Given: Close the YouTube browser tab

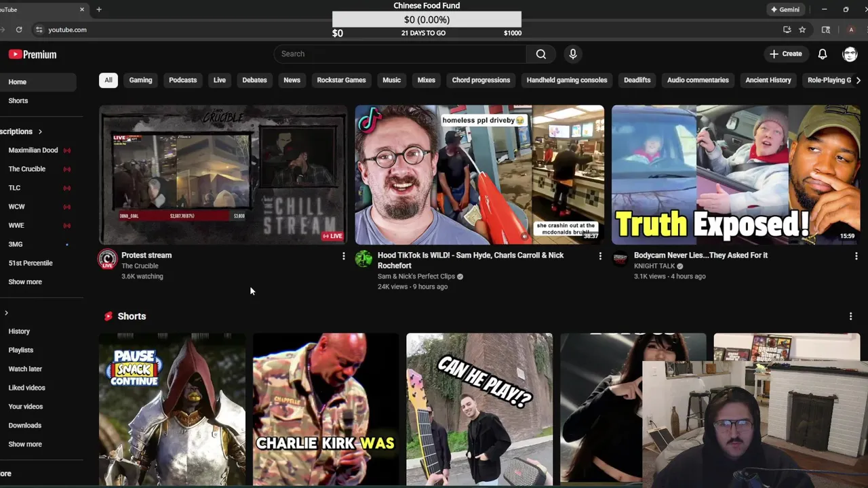Looking at the screenshot, I should 82,9.
